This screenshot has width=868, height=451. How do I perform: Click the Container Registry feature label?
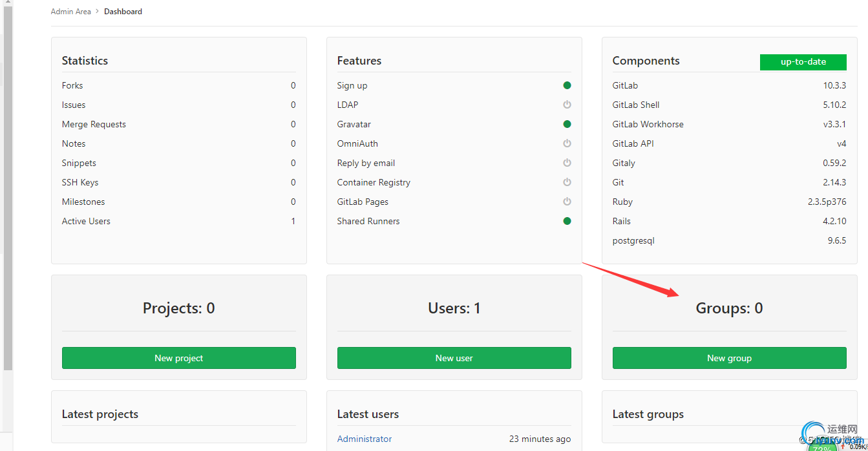point(374,182)
